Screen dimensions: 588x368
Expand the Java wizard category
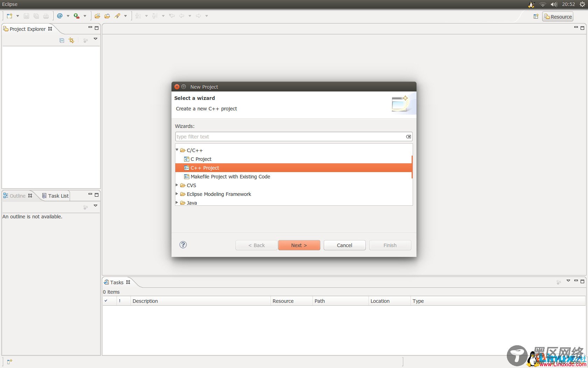(177, 203)
